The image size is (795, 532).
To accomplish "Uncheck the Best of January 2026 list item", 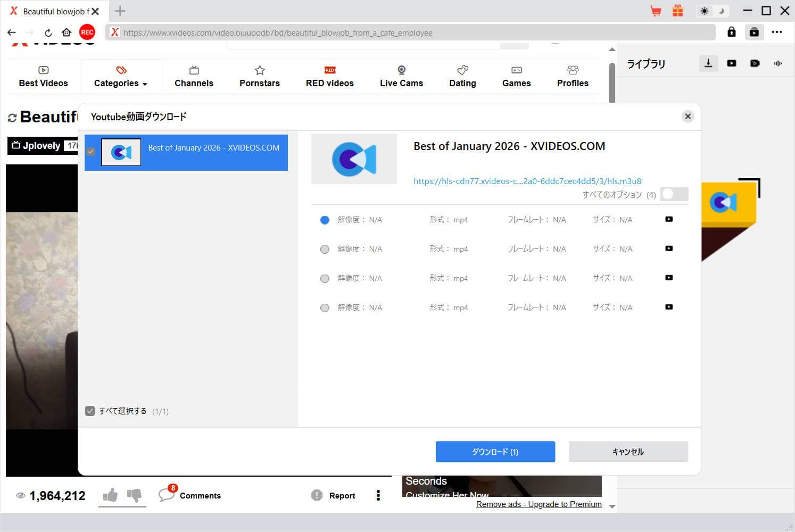I will coord(91,152).
